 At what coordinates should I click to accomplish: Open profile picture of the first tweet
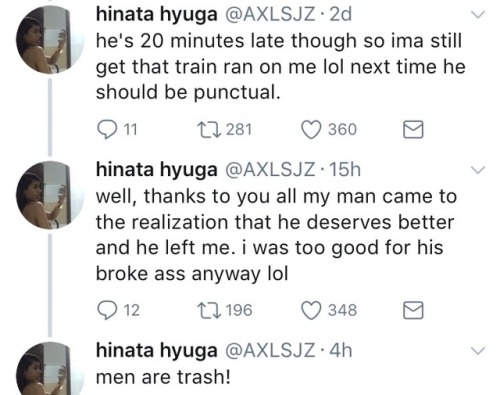50,39
